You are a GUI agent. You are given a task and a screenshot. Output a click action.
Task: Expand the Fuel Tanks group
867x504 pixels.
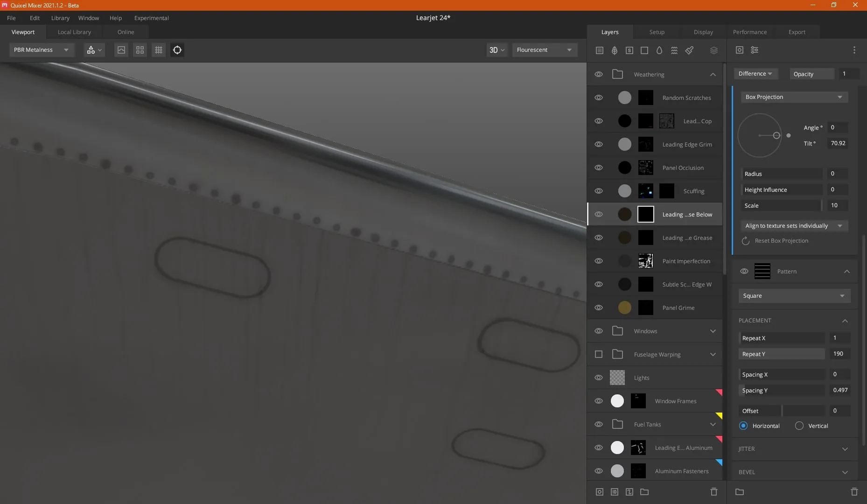713,424
